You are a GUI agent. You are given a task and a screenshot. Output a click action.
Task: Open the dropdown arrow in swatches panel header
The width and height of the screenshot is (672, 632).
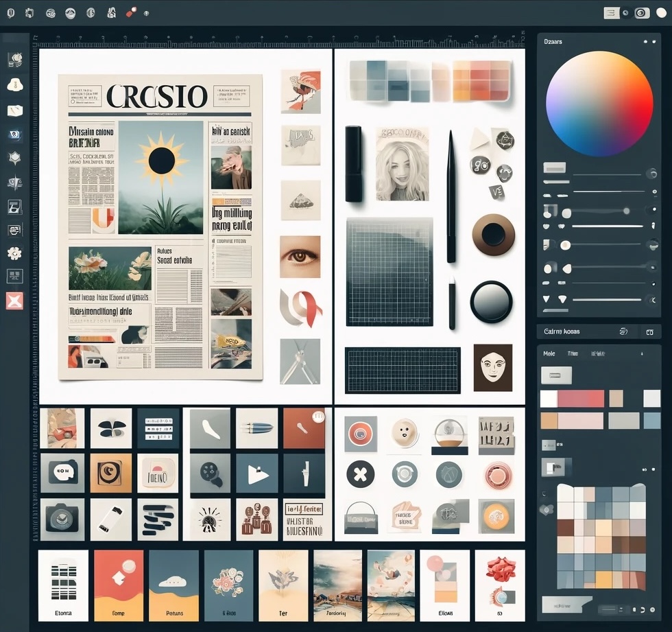[x=642, y=353]
